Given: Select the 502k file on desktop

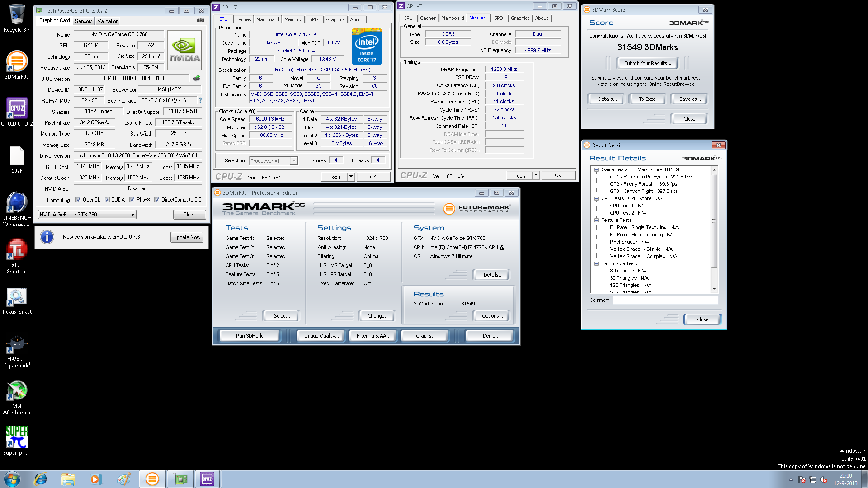Looking at the screenshot, I should (x=17, y=160).
